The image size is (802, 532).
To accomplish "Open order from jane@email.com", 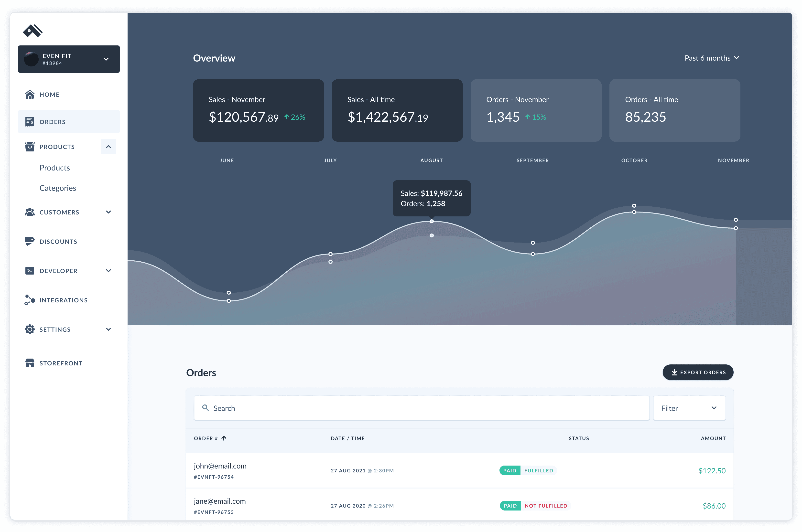I will (220, 501).
